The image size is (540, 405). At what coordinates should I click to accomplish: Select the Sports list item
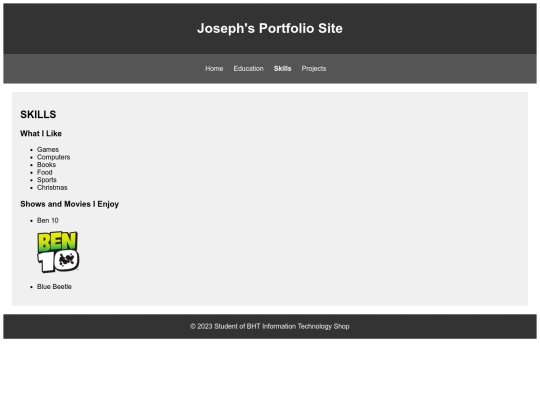click(46, 180)
